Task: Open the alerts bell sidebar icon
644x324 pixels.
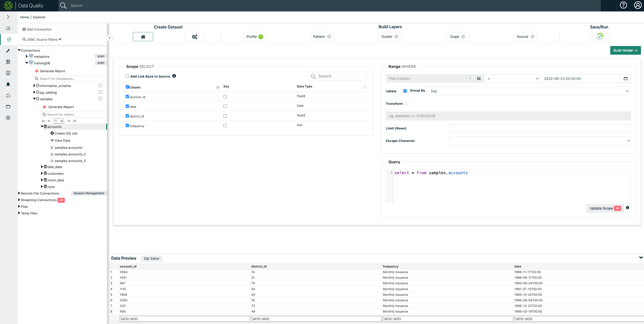Action: pos(8,84)
